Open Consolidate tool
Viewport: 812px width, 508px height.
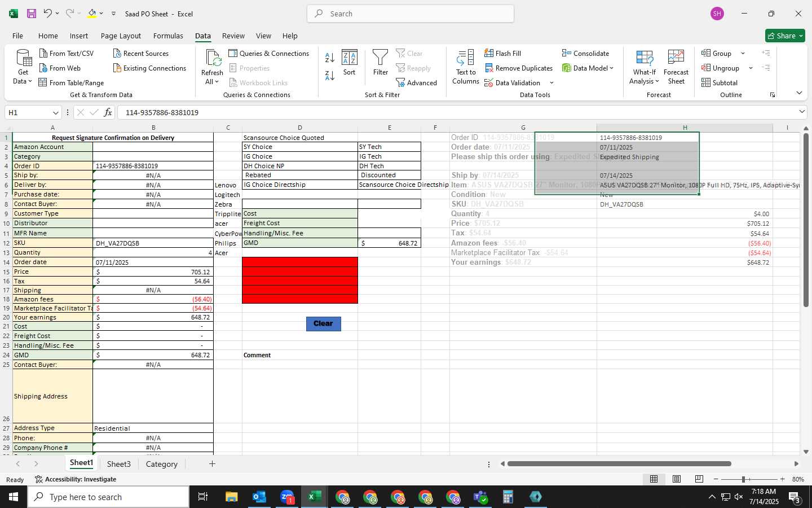coord(585,53)
